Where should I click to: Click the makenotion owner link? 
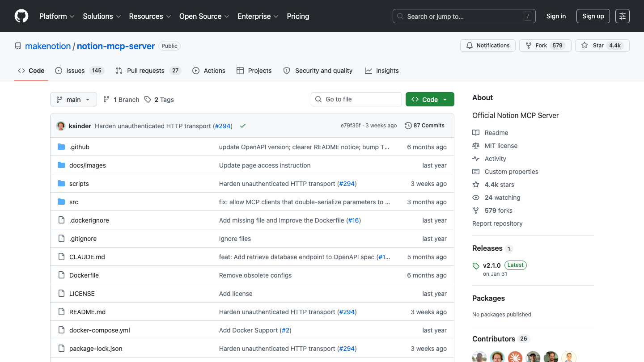pyautogui.click(x=48, y=46)
